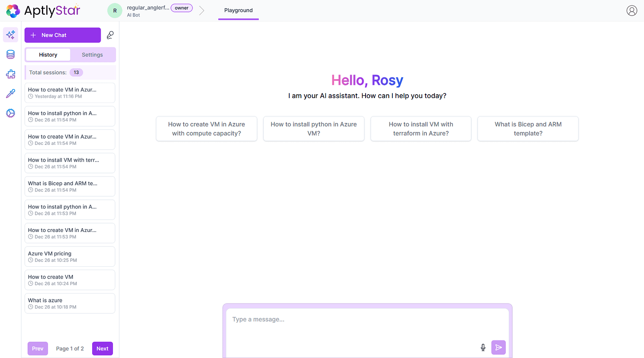
Task: Click the send message arrow icon
Action: (499, 347)
